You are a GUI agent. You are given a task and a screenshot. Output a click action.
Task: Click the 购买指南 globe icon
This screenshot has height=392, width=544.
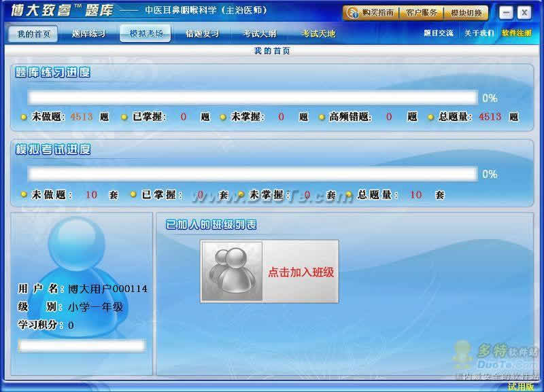point(353,13)
